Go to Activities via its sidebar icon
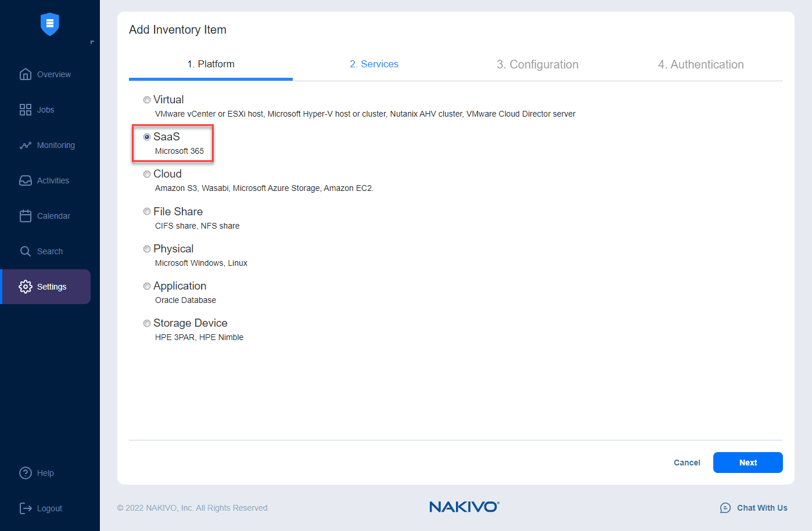The image size is (812, 531). coord(26,180)
